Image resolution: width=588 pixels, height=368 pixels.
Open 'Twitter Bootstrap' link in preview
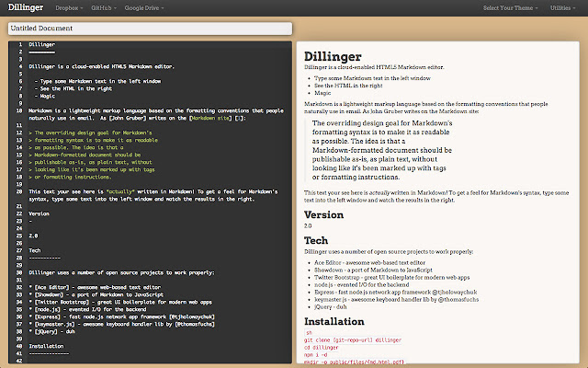tap(336, 278)
